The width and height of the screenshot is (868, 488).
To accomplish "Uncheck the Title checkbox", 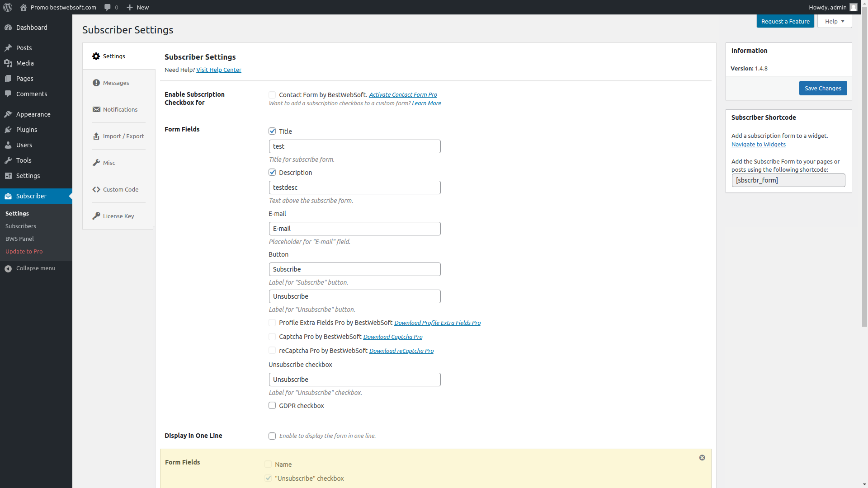I will point(272,131).
